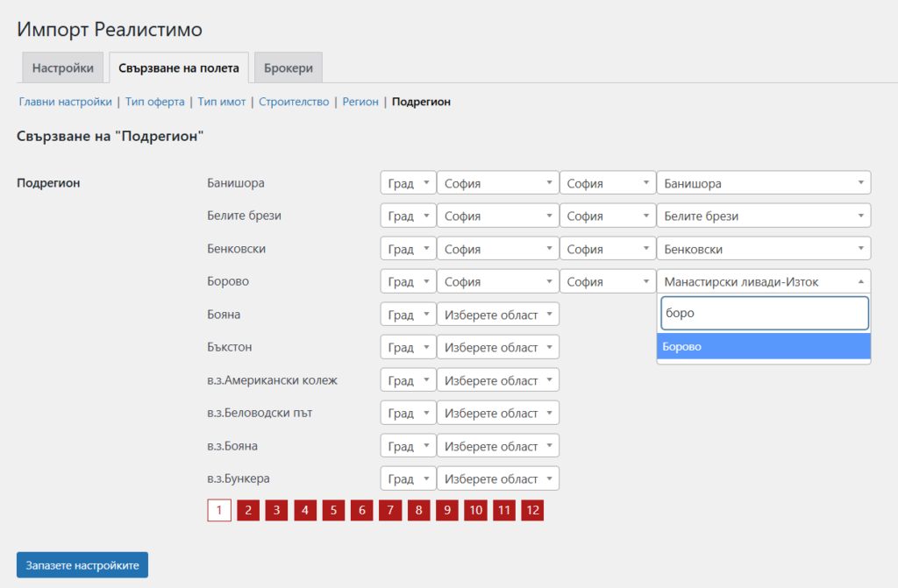Expand the Изберете област dropdown for в.з.Бункера
Screen dimensions: 898x588
click(x=497, y=479)
